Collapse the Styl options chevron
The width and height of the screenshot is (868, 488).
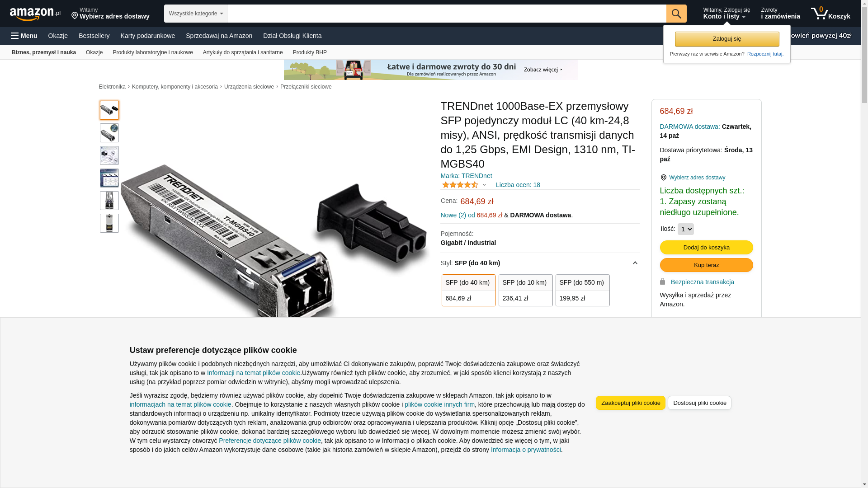pyautogui.click(x=635, y=263)
